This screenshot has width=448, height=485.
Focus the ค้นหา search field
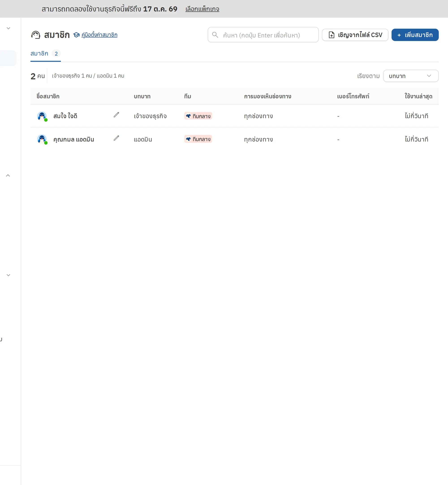pyautogui.click(x=263, y=35)
